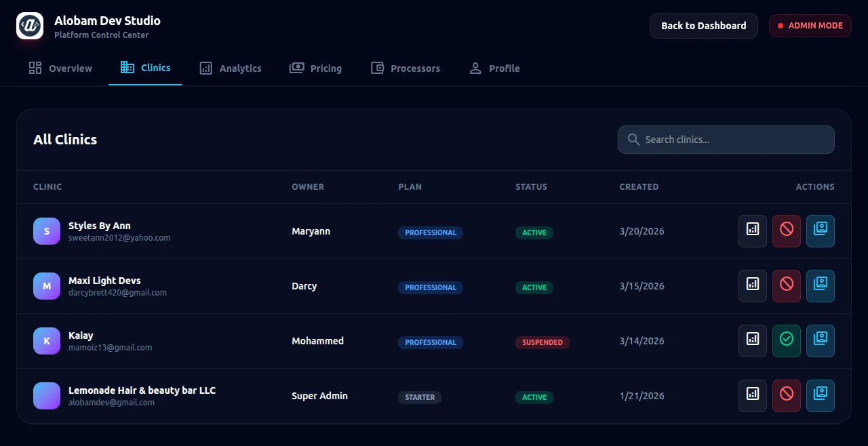This screenshot has height=446, width=868.
Task: Suspend Lemonade Hair & beauty bar LLC
Action: [x=787, y=396]
